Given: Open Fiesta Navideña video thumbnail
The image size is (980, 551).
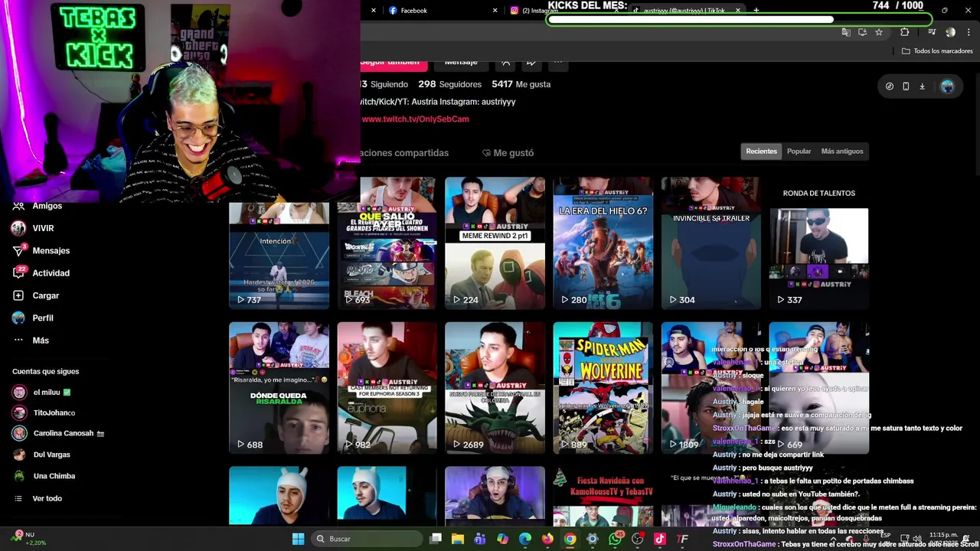Looking at the screenshot, I should [603, 496].
